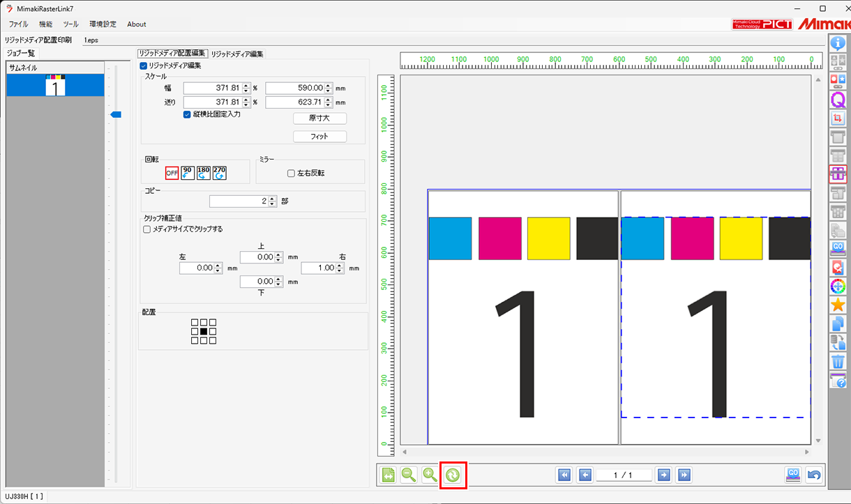Image resolution: width=851 pixels, height=504 pixels.
Task: Click the thumbnail size slider handle
Action: click(x=116, y=114)
